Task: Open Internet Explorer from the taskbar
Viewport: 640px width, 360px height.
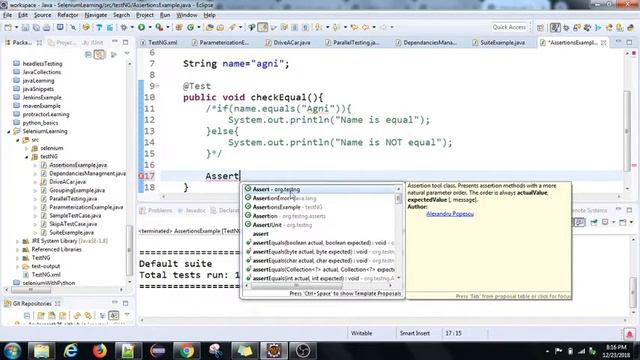Action: point(71,351)
